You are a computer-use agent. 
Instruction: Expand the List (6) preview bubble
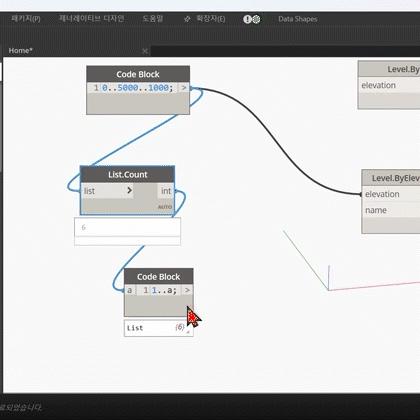[x=159, y=328]
